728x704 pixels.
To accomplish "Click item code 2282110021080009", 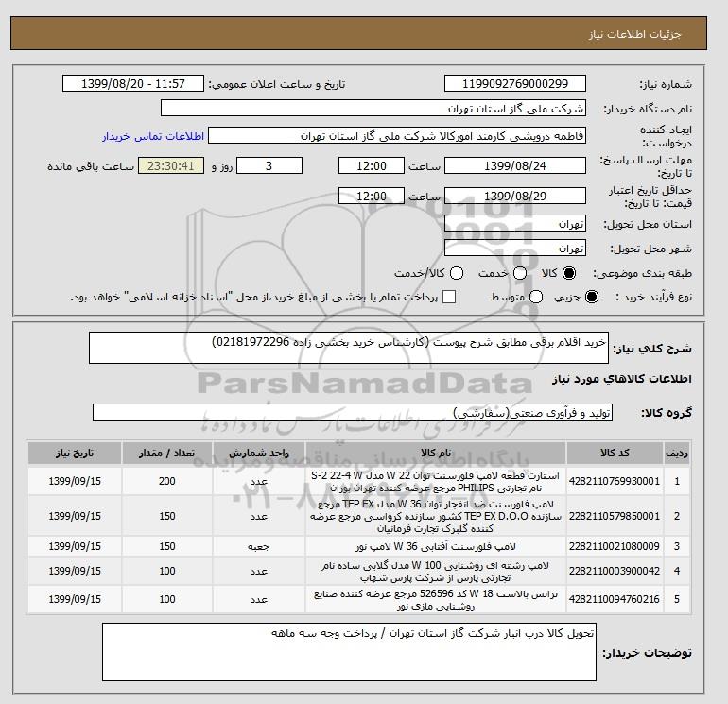I will click(x=615, y=546).
